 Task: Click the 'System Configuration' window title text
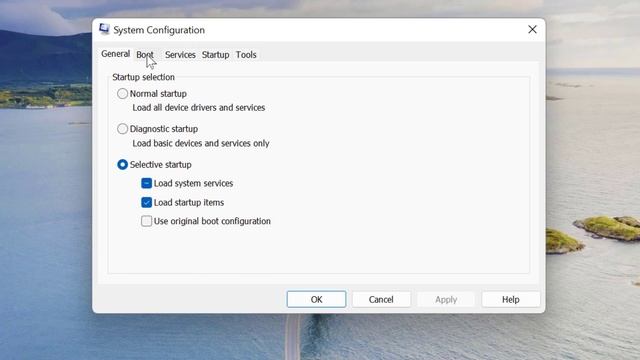click(159, 30)
